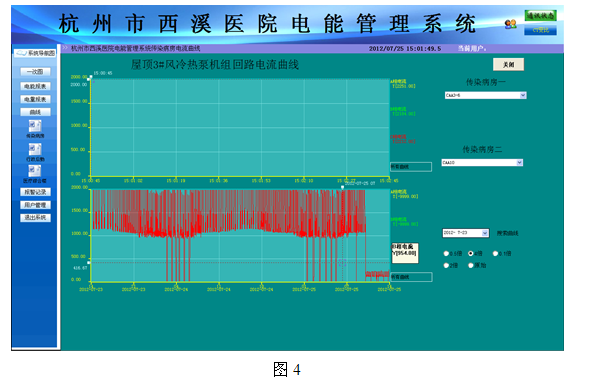
Task: Click the 搜索曲线 search curve link
Action: tap(507, 233)
